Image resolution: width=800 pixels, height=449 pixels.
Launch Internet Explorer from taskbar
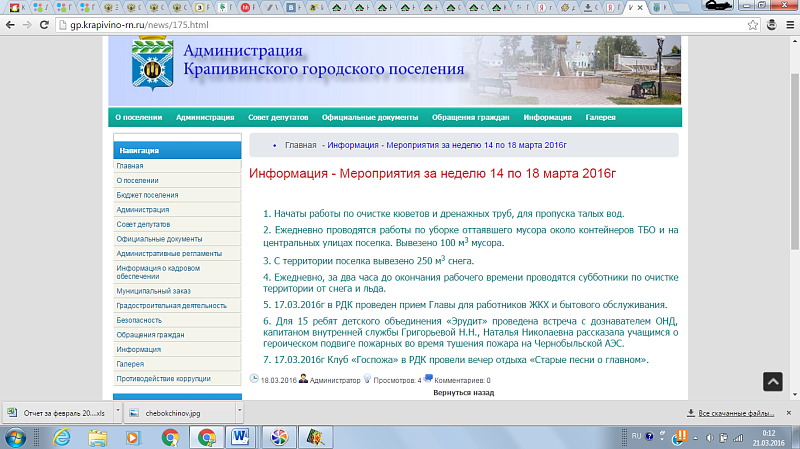point(62,437)
